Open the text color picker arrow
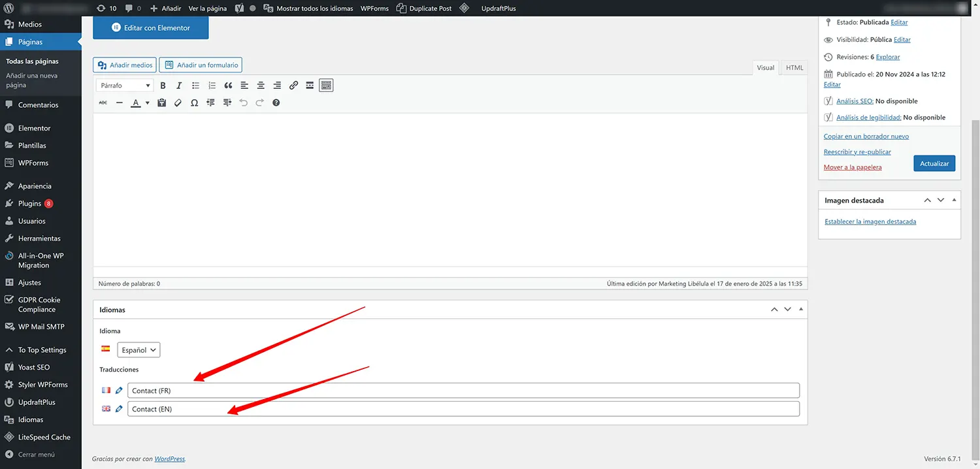 147,103
